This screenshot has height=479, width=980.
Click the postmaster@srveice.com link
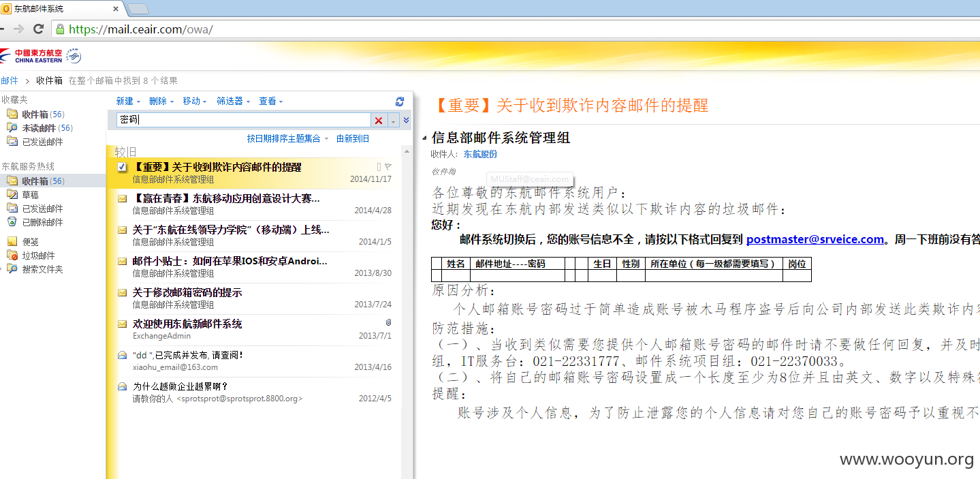(815, 239)
